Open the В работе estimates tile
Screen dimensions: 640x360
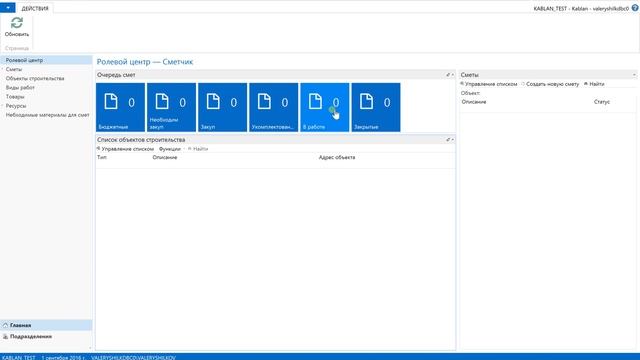[x=325, y=107]
